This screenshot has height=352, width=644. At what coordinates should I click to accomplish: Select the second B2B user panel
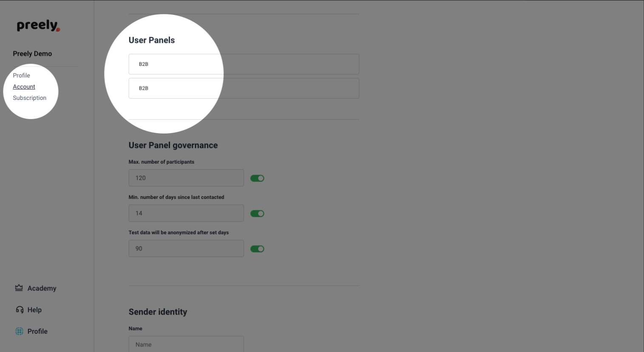244,88
